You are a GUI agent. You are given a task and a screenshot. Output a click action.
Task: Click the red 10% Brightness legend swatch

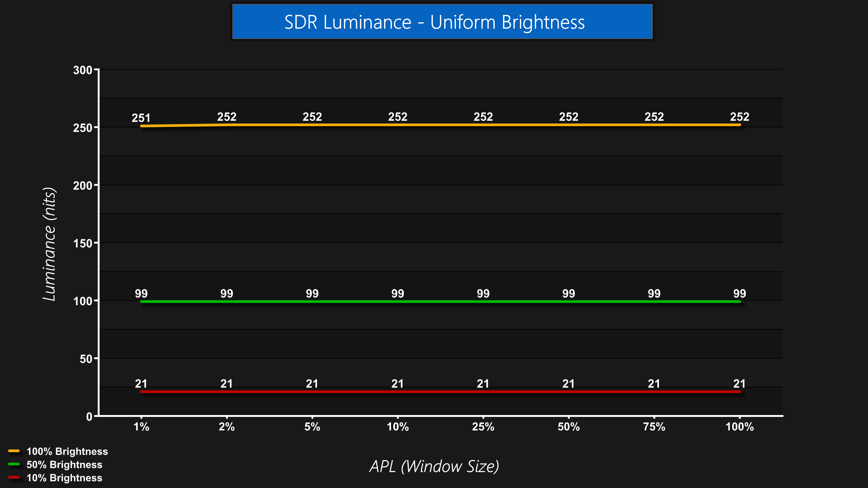point(14,477)
